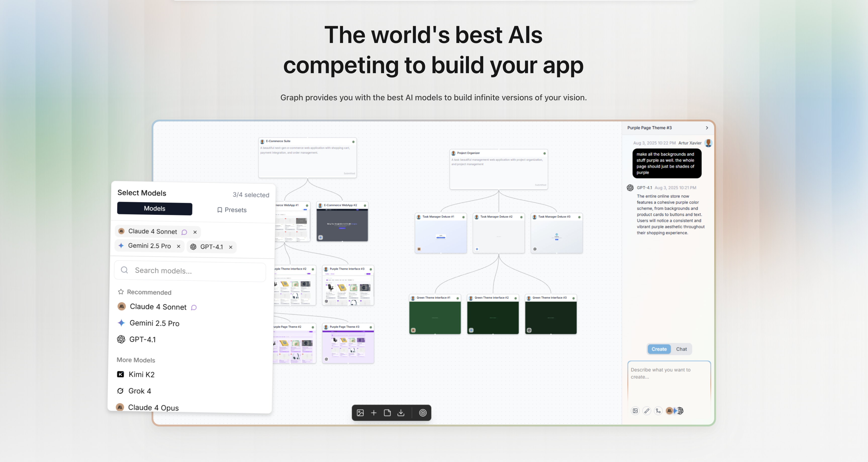Open the Green Theme Interface #2 node
The image size is (868, 462).
pos(493,314)
